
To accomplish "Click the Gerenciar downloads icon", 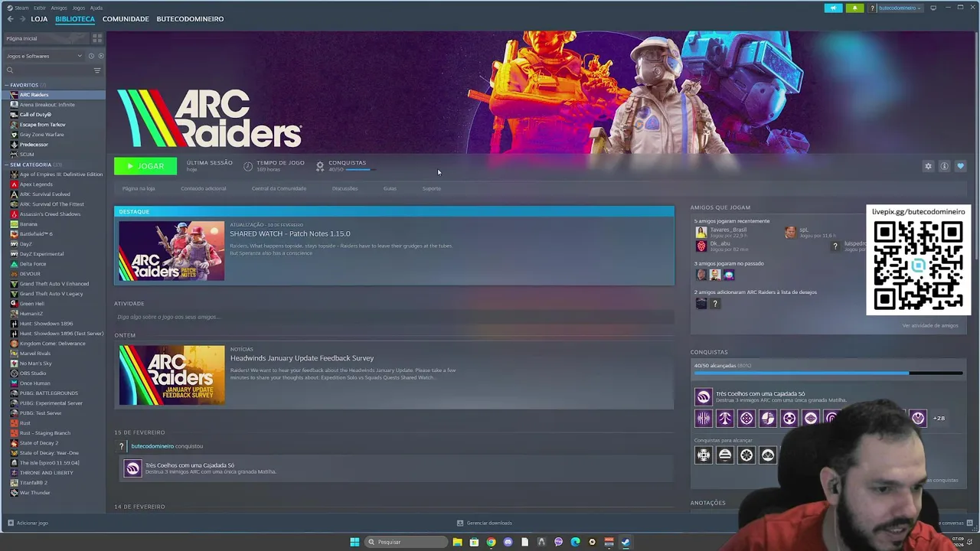I will [x=460, y=523].
